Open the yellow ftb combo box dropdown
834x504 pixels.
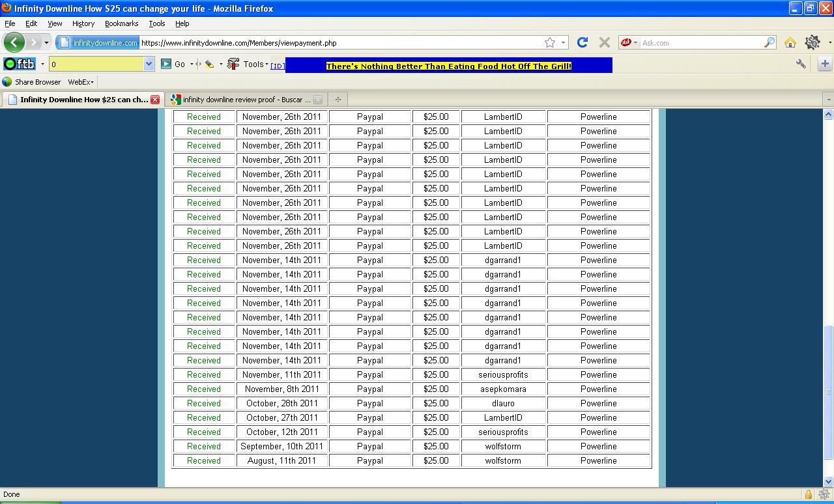click(x=149, y=64)
